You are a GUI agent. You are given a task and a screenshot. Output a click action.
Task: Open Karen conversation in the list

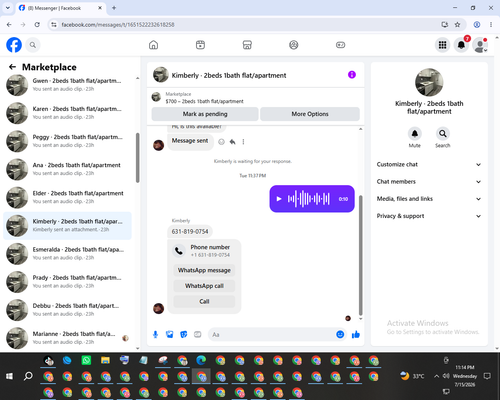(x=67, y=113)
